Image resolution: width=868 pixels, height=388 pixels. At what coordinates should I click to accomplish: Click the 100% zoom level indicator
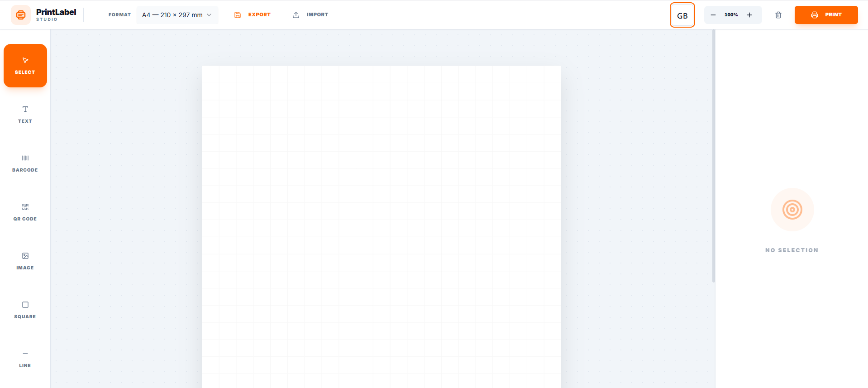click(x=731, y=15)
